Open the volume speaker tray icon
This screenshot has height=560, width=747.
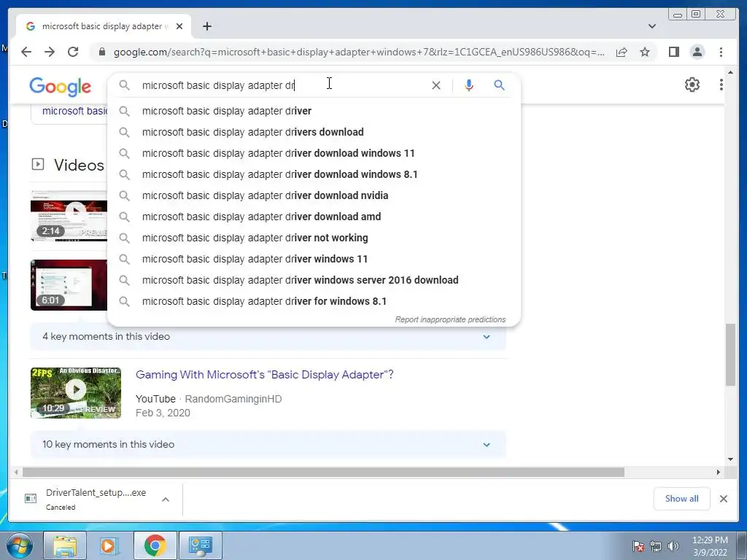pos(673,546)
